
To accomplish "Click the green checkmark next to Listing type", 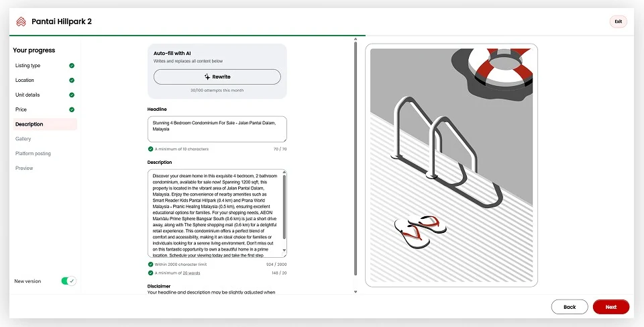I will click(72, 65).
